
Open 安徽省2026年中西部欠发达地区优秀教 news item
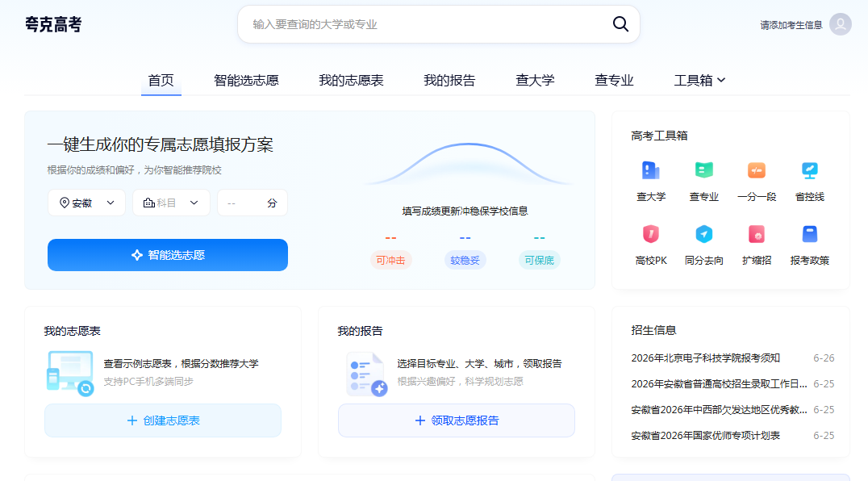[719, 410]
